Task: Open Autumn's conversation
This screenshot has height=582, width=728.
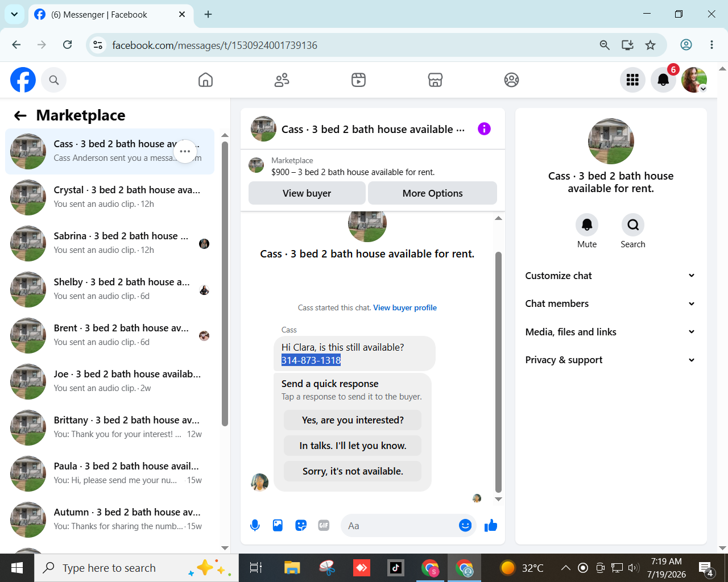Action: tap(110, 519)
